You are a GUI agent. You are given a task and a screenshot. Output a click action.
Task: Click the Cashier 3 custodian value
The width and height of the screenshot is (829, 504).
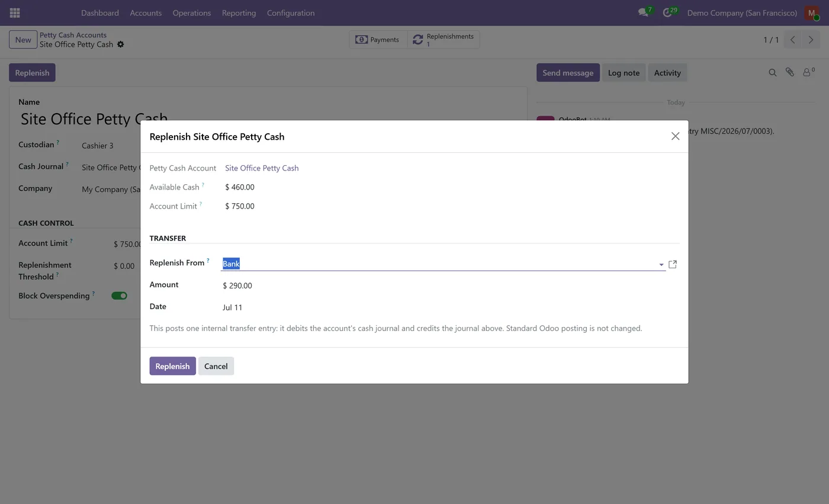[98, 146]
